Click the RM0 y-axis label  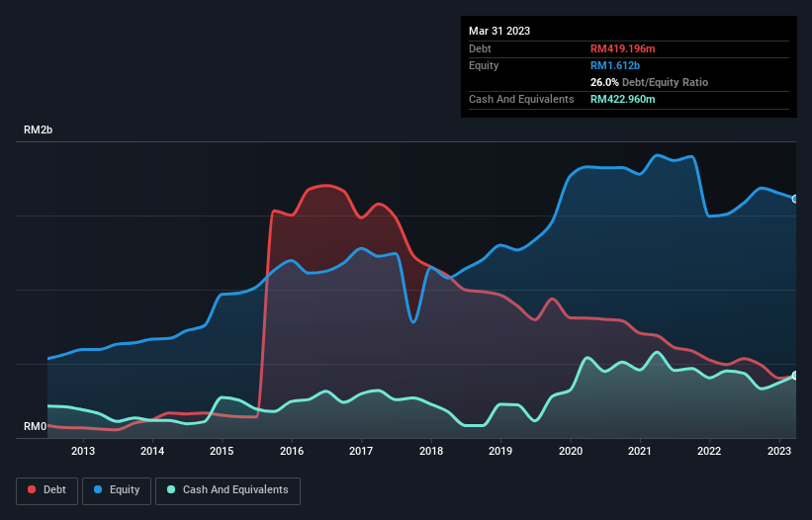tap(36, 426)
